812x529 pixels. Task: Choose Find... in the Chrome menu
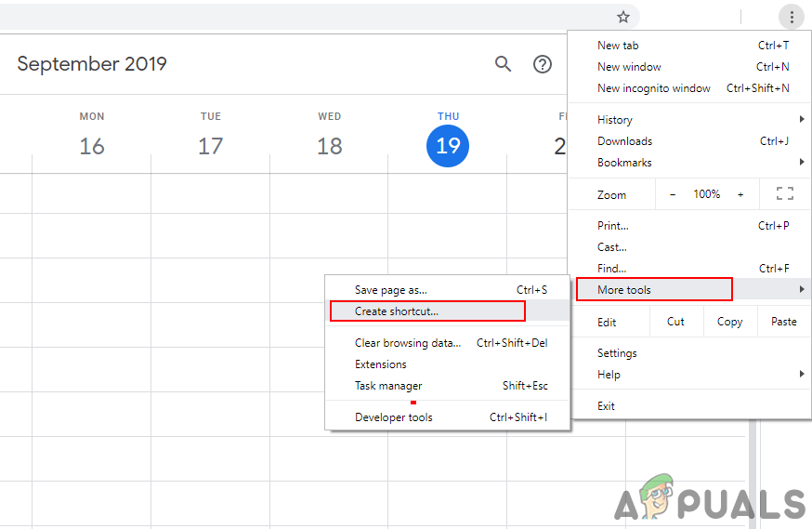pyautogui.click(x=690, y=269)
